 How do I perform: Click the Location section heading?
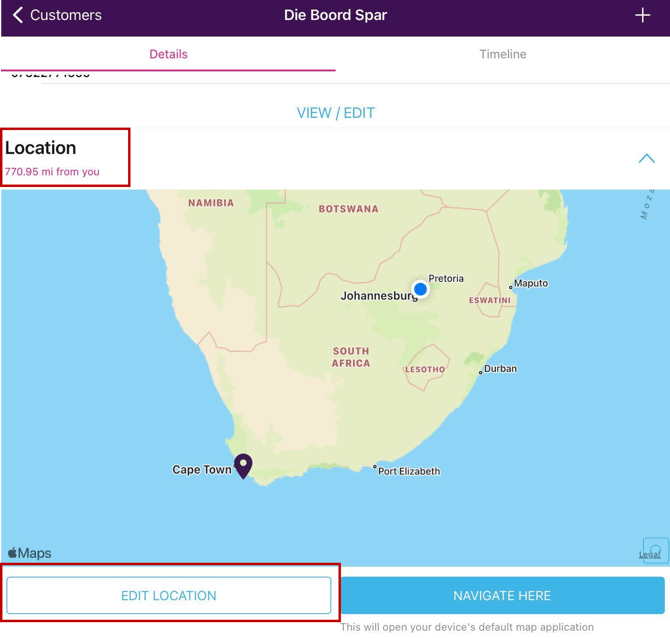(41, 148)
